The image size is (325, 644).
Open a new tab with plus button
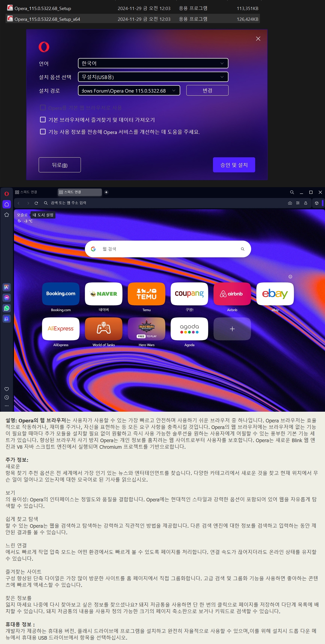coord(106,192)
